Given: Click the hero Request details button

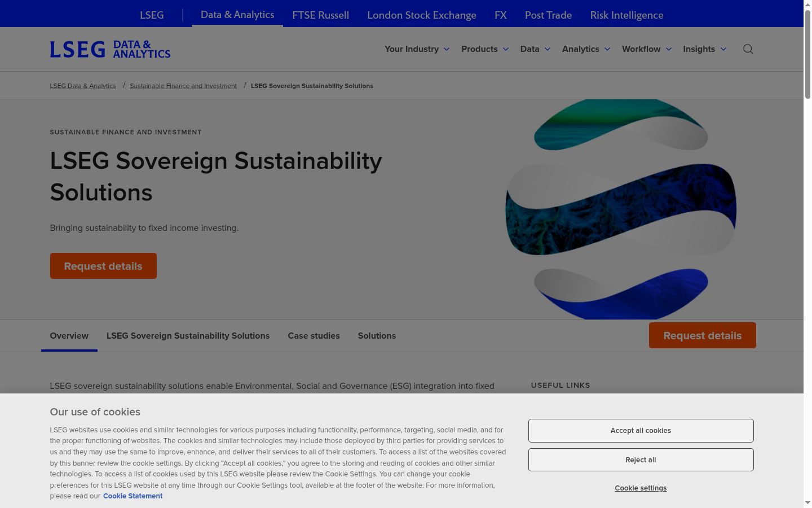Looking at the screenshot, I should (x=103, y=266).
